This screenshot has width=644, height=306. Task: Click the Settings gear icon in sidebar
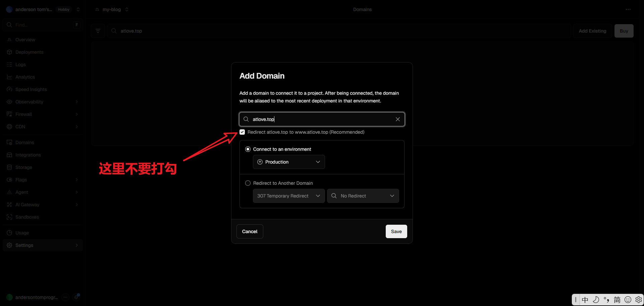point(9,245)
